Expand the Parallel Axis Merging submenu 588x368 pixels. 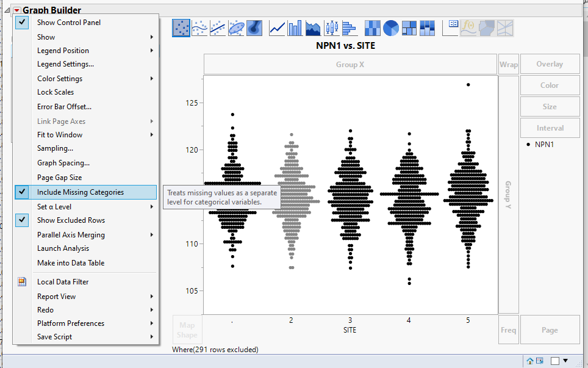tap(86, 235)
